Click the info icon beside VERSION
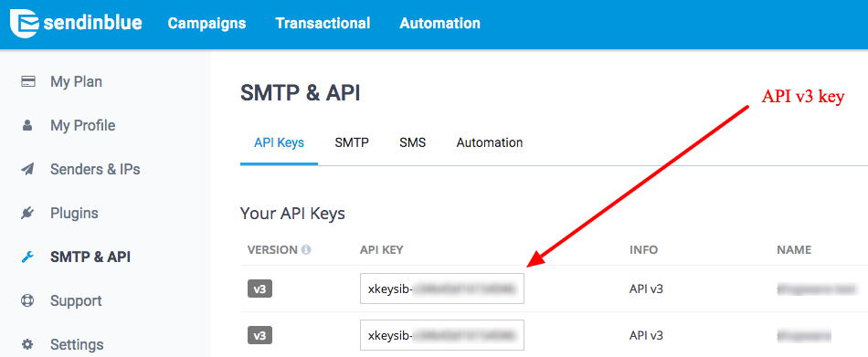Screen dimensions: 868x357 (306, 249)
